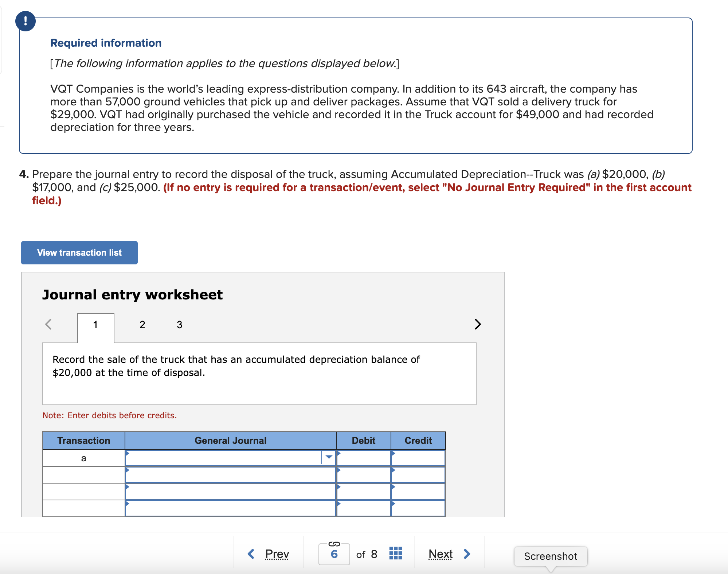Click the right chevron in the worksheet header
This screenshot has height=574, width=728.
[478, 324]
